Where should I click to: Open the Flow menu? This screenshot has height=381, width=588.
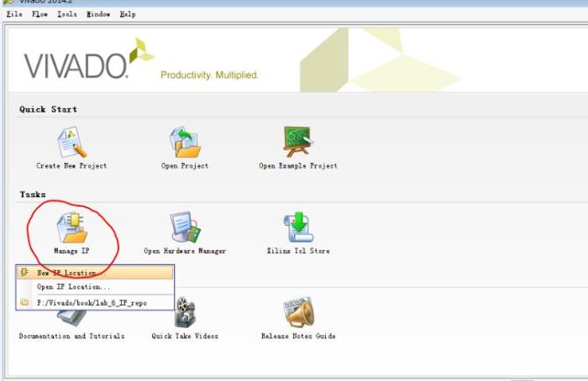pyautogui.click(x=39, y=14)
